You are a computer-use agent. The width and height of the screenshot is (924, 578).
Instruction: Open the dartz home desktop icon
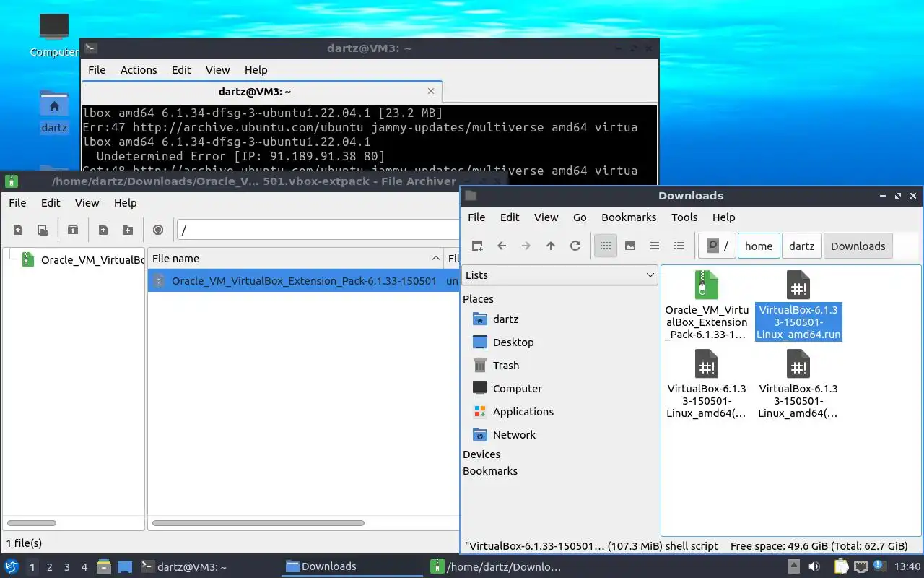click(54, 112)
